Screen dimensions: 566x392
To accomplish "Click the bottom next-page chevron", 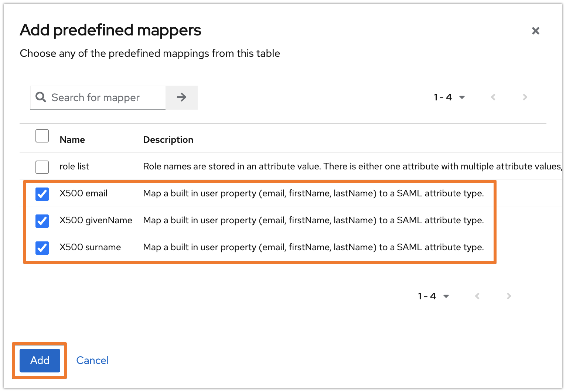I will click(x=509, y=296).
